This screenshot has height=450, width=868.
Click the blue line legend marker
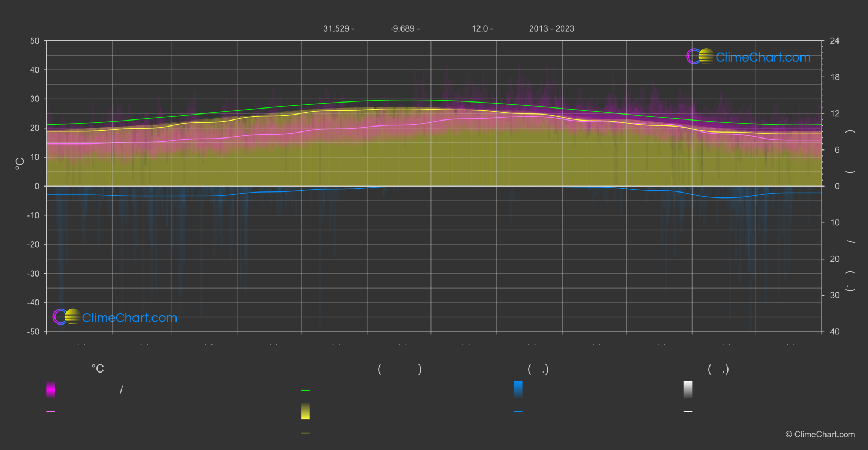point(518,412)
